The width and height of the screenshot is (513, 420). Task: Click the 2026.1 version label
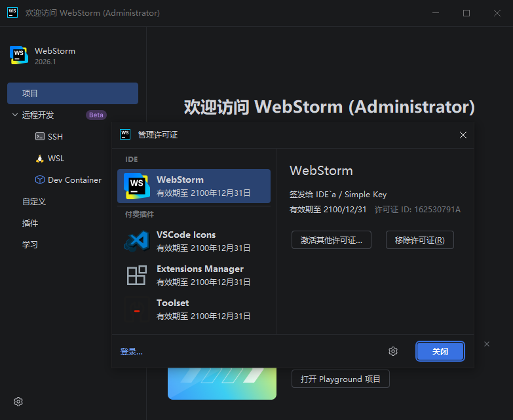(45, 62)
